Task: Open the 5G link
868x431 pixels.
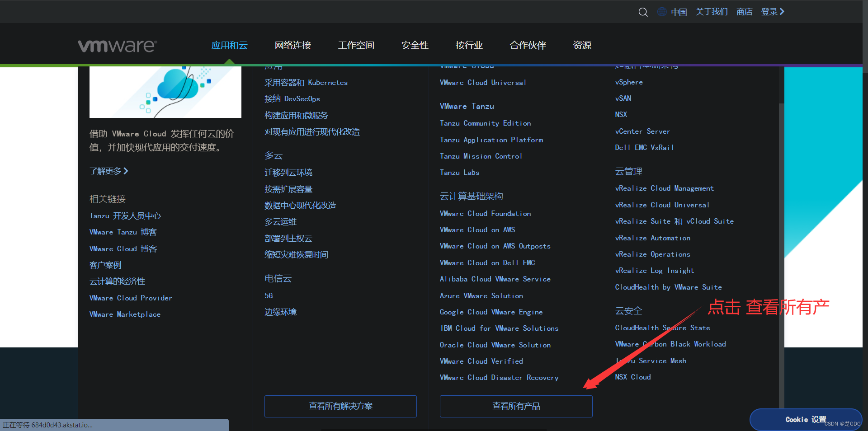Action: coord(269,295)
